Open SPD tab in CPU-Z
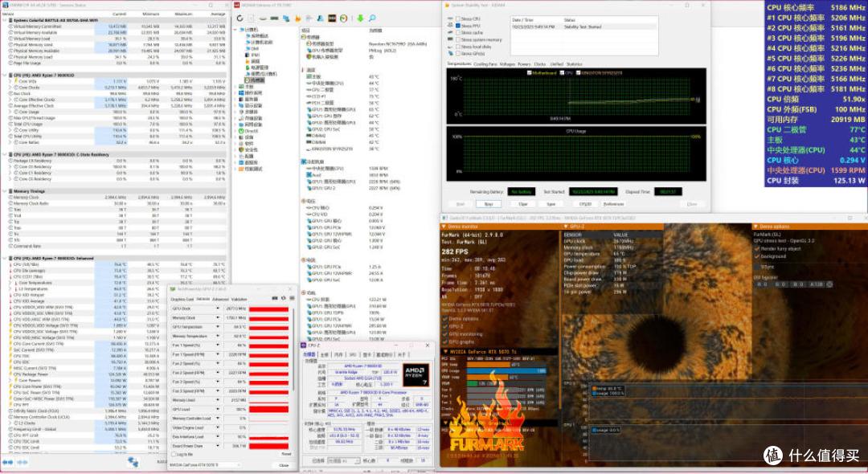Image resolution: width=868 pixels, height=474 pixels. [353, 354]
